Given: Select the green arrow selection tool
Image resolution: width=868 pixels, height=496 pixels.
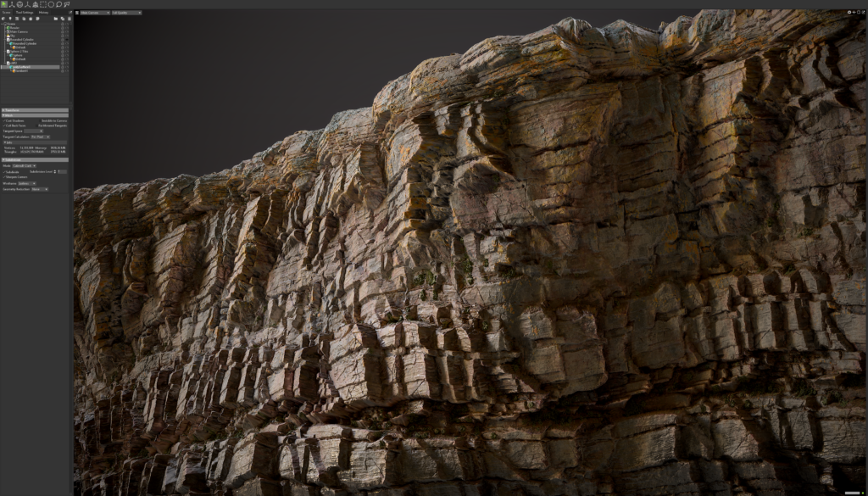Looking at the screenshot, I should pyautogui.click(x=4, y=4).
